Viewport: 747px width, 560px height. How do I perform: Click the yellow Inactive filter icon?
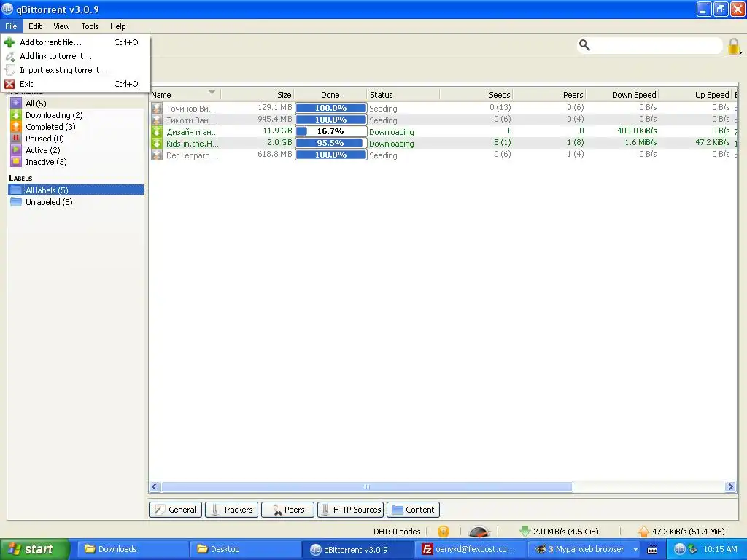click(16, 161)
